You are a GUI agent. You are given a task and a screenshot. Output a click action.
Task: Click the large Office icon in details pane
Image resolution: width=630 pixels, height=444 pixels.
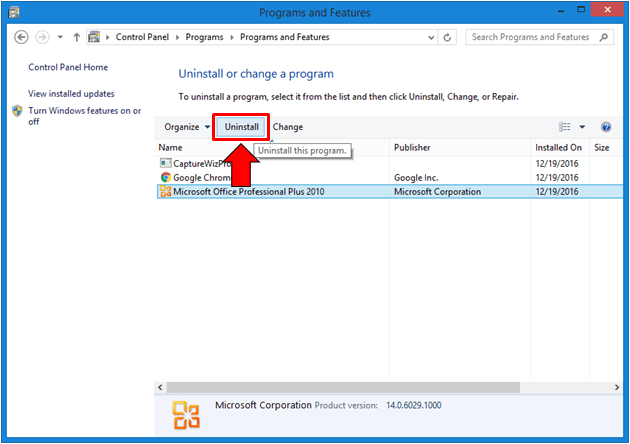pyautogui.click(x=186, y=415)
